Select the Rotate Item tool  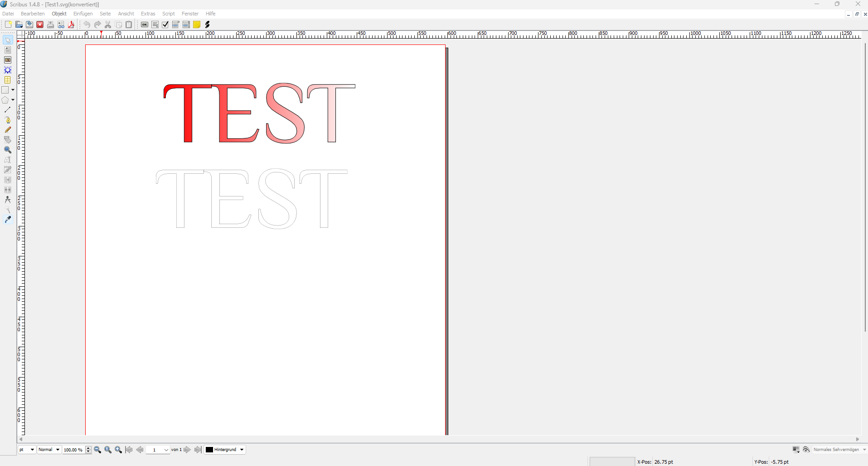click(8, 140)
